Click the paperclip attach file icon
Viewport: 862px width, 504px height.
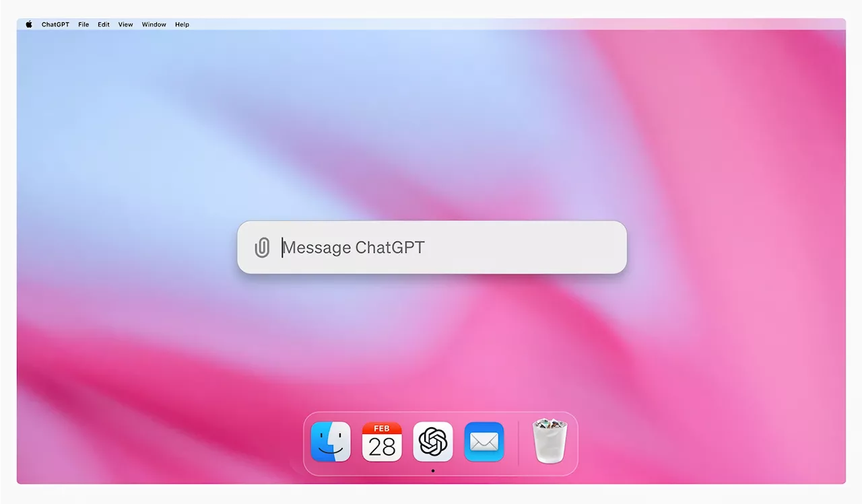262,248
